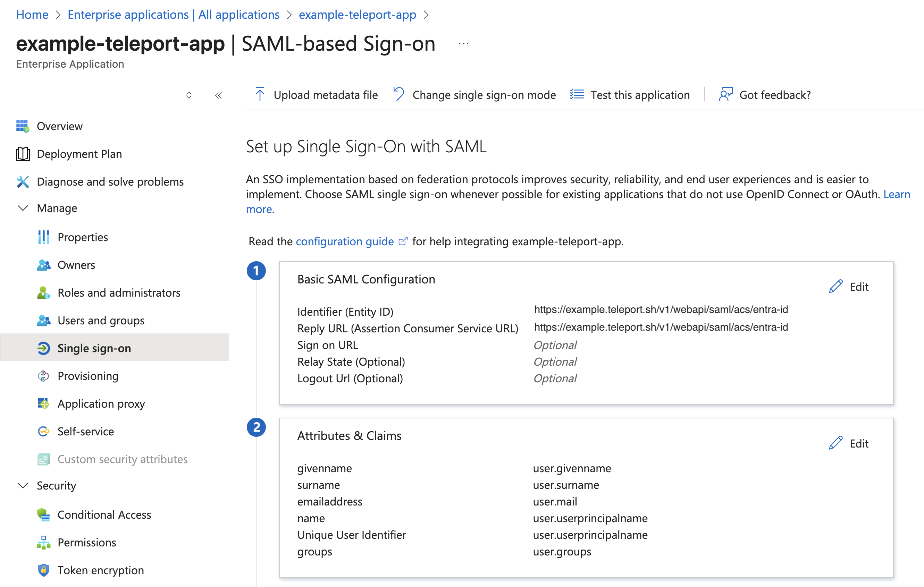Open the Deployment Plan page
924x587 pixels.
79,154
